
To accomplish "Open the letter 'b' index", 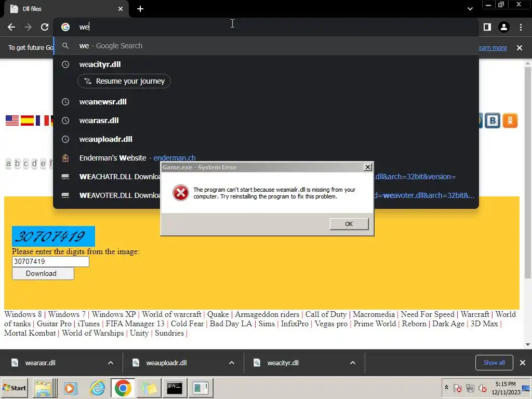I will tap(17, 164).
